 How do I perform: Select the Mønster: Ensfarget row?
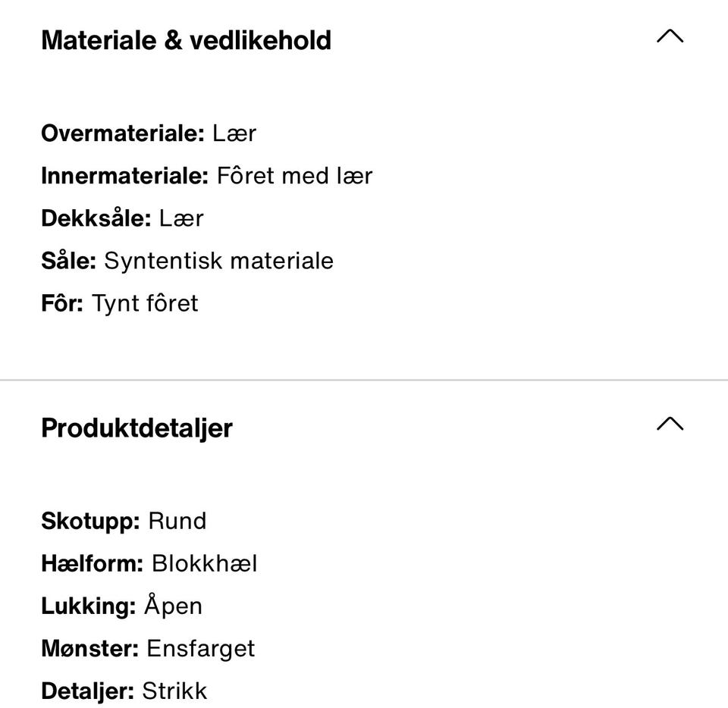(148, 648)
